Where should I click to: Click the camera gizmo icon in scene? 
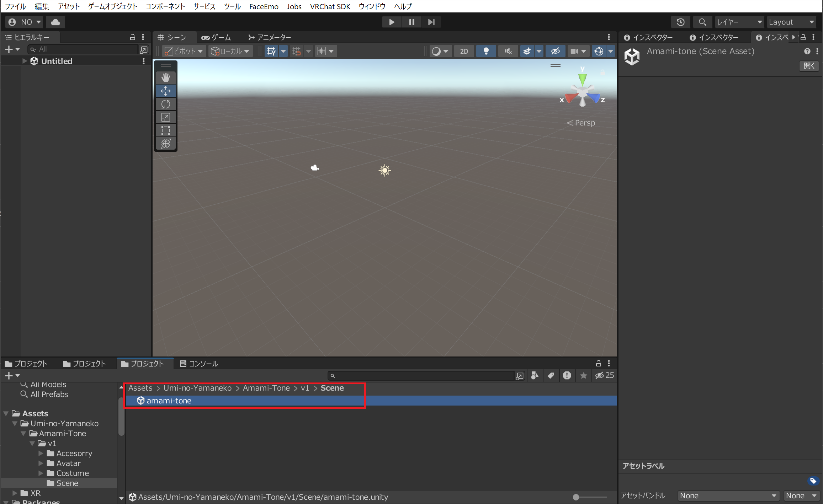pyautogui.click(x=315, y=168)
